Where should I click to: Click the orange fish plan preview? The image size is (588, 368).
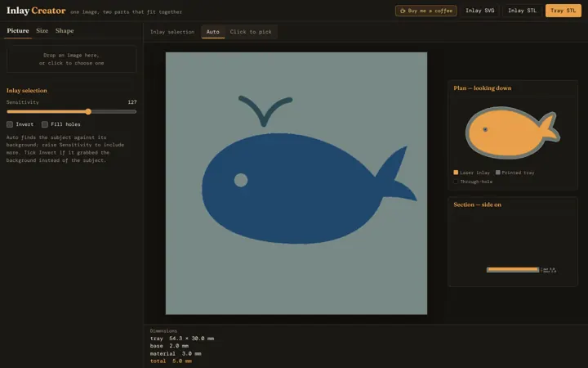coord(513,132)
